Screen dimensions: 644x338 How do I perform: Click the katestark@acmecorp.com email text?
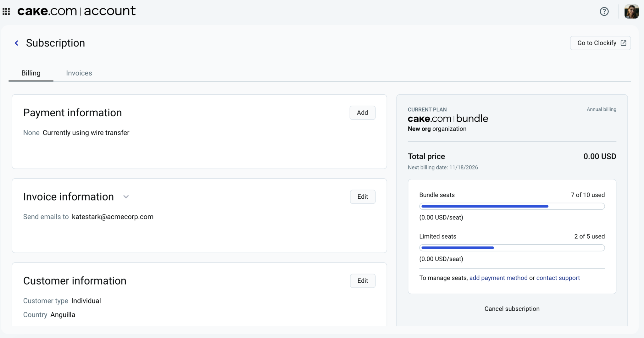click(x=113, y=217)
